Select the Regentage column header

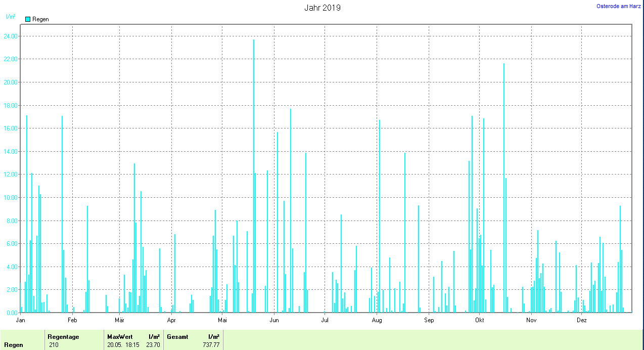63,337
